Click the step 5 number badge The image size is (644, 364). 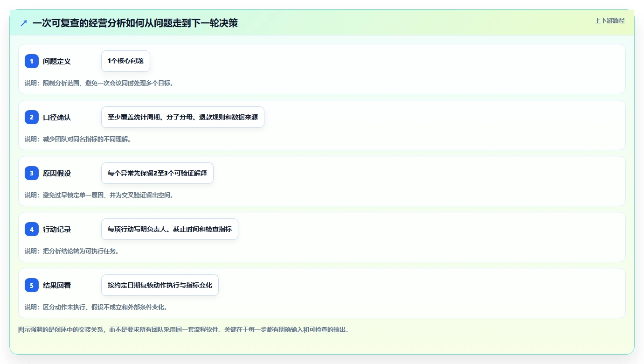[x=32, y=285]
